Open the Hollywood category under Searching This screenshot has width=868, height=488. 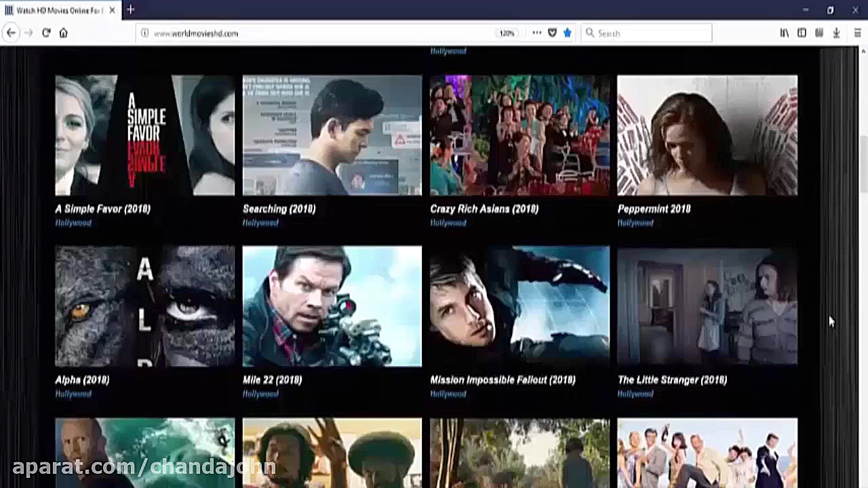click(260, 223)
